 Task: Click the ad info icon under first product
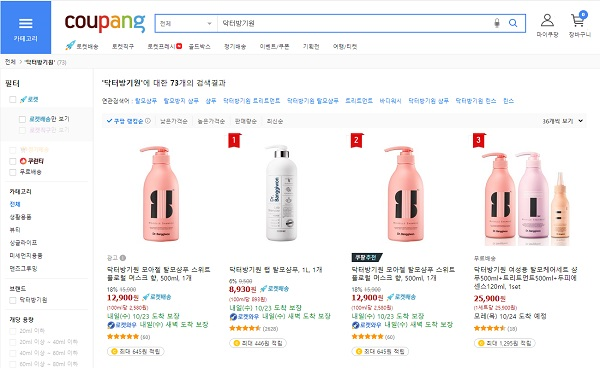[x=123, y=258]
